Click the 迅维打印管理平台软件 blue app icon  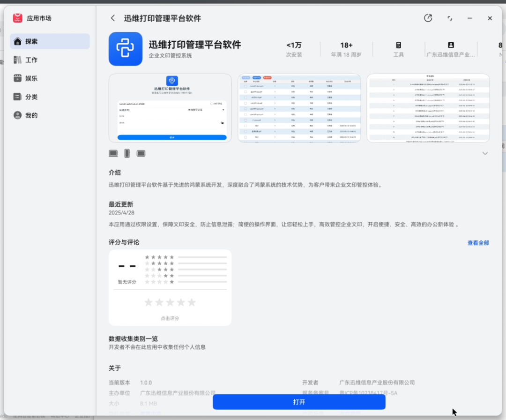125,49
